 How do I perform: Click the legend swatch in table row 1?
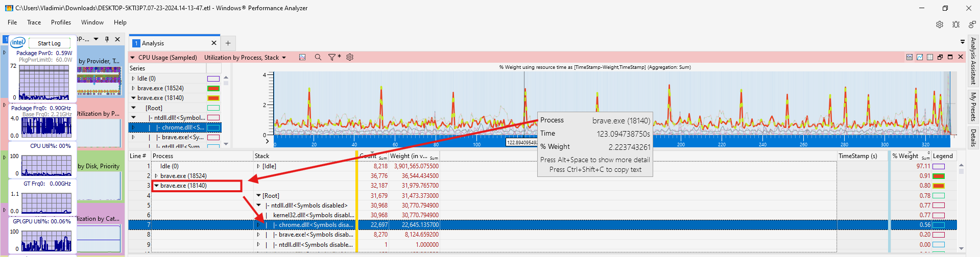939,166
